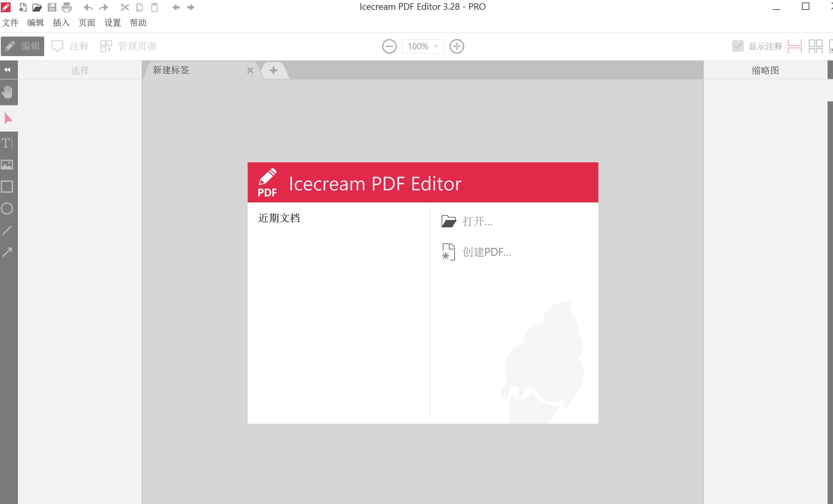This screenshot has height=504, width=833.
Task: Open the 帮助 menu
Action: point(138,23)
